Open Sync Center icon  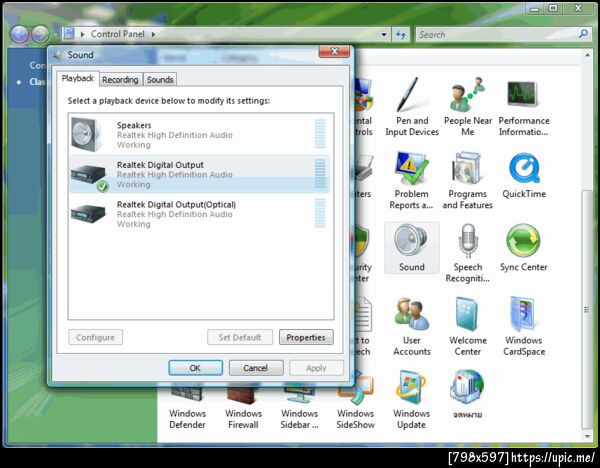click(523, 248)
